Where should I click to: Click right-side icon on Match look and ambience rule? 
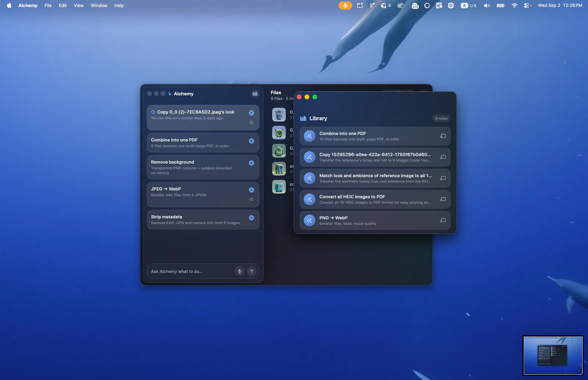pos(443,178)
